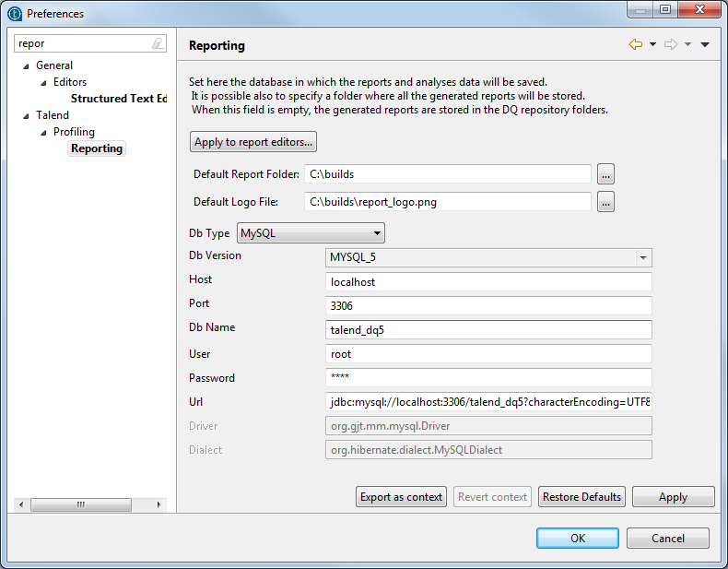The height and width of the screenshot is (569, 728).
Task: Click Export as context button
Action: tap(401, 497)
